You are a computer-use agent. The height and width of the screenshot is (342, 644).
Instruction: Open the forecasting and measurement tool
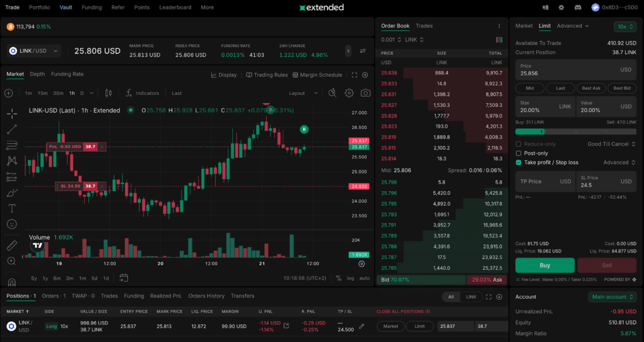[x=12, y=177]
